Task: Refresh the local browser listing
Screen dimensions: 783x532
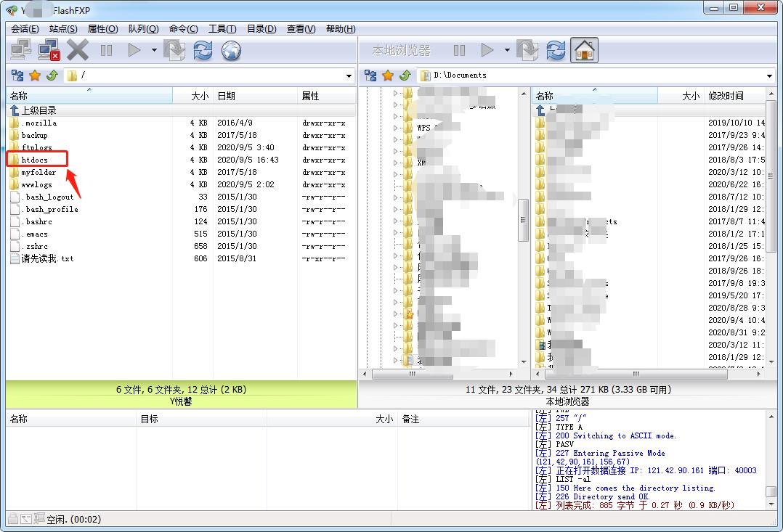Action: (556, 50)
